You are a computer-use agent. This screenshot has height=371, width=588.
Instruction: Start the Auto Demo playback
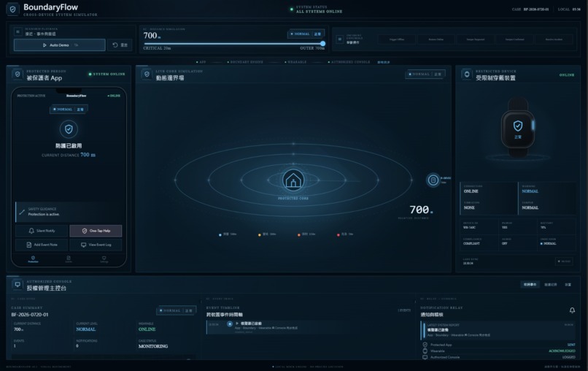tap(60, 45)
